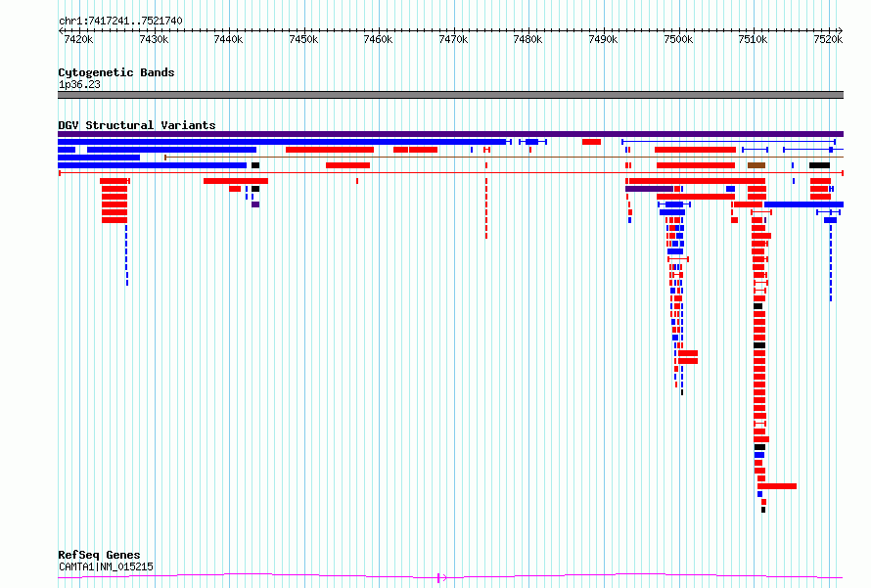Click the 7520k ruler label
The height and width of the screenshot is (588, 871).
pyautogui.click(x=828, y=39)
